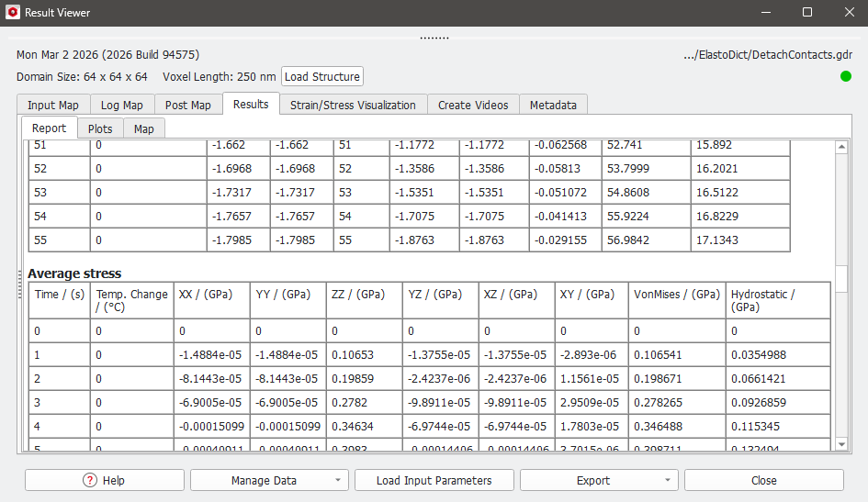Open the Log Map tab
868x502 pixels.
point(121,105)
